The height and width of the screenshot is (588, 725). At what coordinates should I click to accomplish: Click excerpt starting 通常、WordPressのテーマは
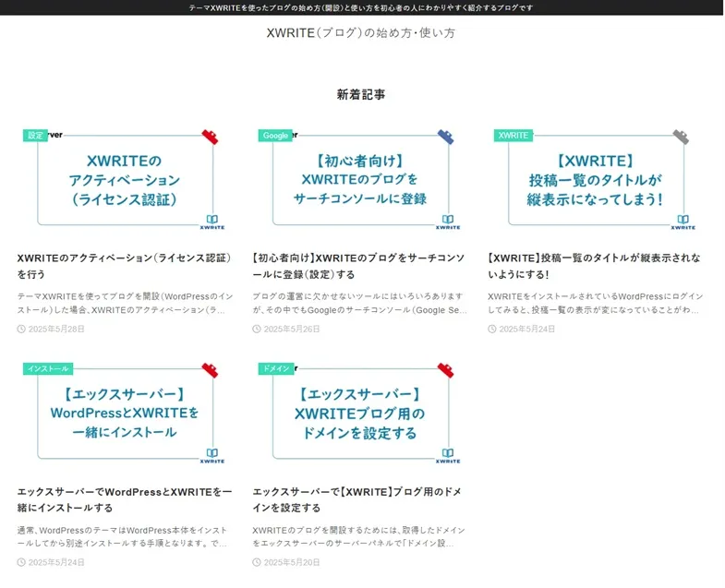(123, 536)
